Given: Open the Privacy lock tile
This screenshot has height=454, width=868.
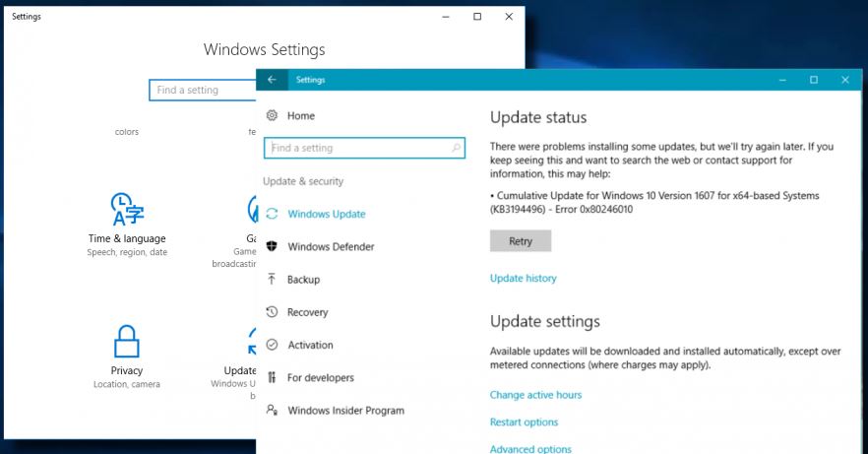Looking at the screenshot, I should (127, 356).
